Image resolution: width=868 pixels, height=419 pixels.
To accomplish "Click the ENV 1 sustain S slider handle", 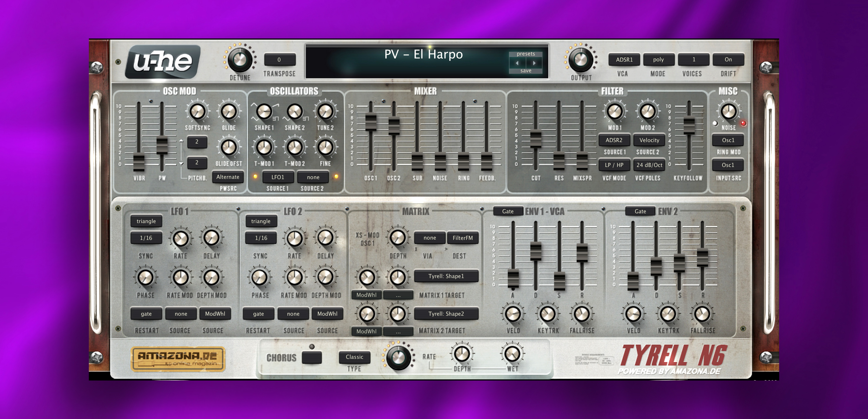I will tap(559, 282).
